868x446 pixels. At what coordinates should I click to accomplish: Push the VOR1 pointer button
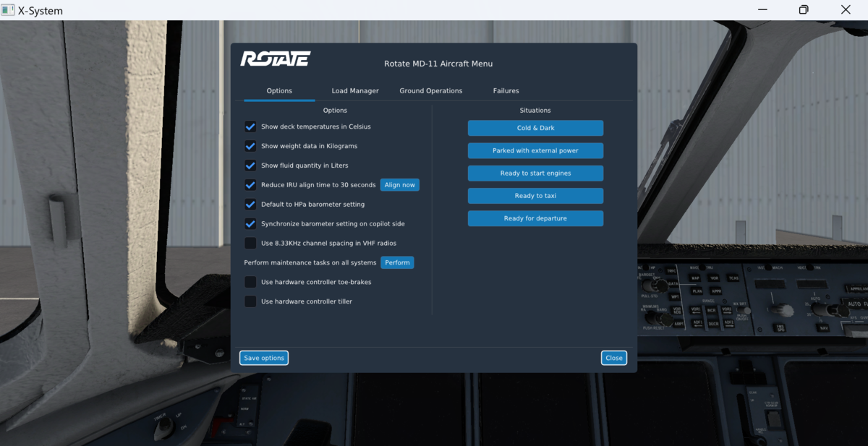tap(696, 310)
